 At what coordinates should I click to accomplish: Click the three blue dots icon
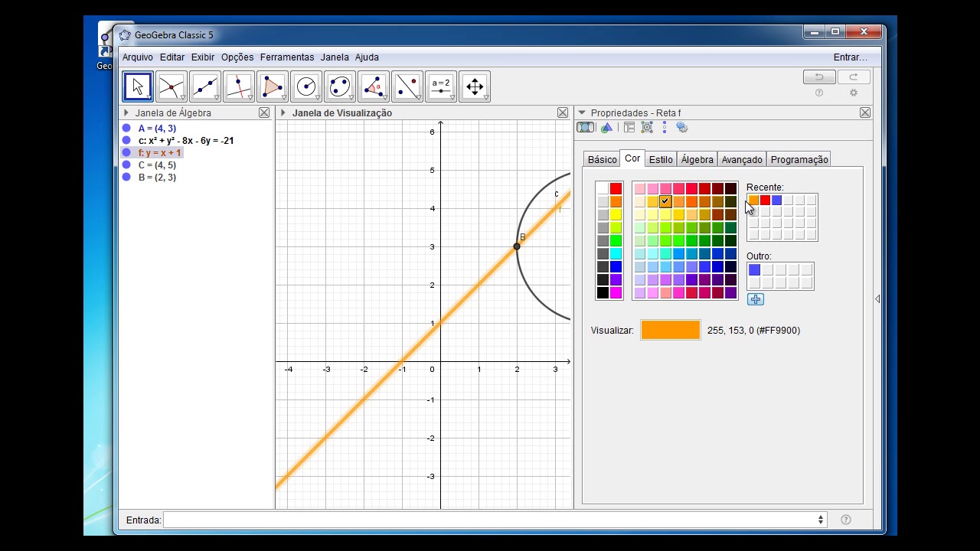pos(665,128)
